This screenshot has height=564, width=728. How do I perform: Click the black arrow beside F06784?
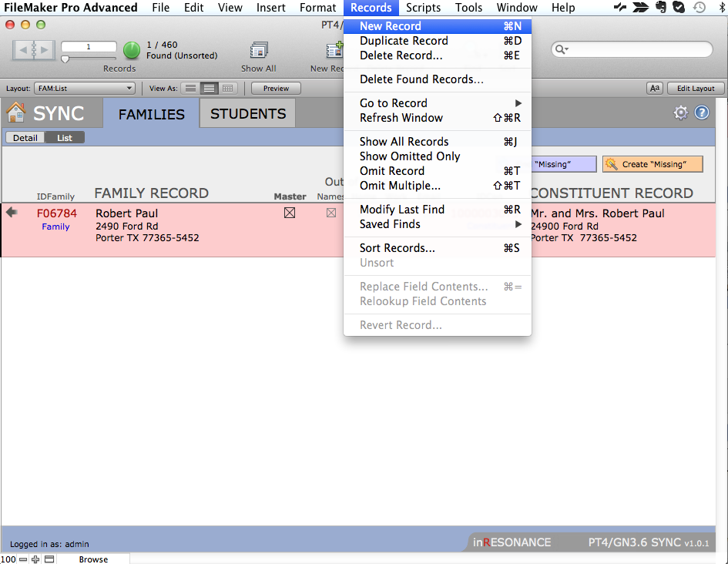coord(12,213)
